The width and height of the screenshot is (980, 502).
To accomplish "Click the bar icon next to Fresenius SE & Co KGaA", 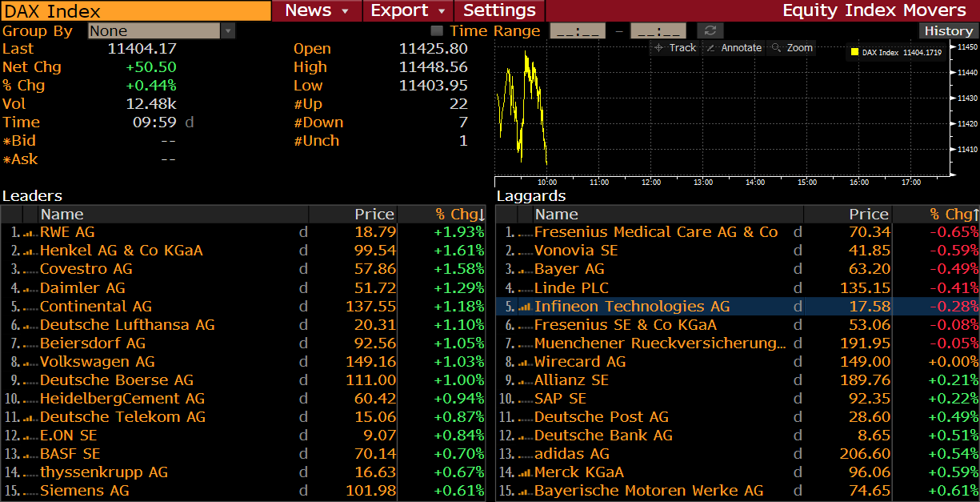I will [525, 324].
